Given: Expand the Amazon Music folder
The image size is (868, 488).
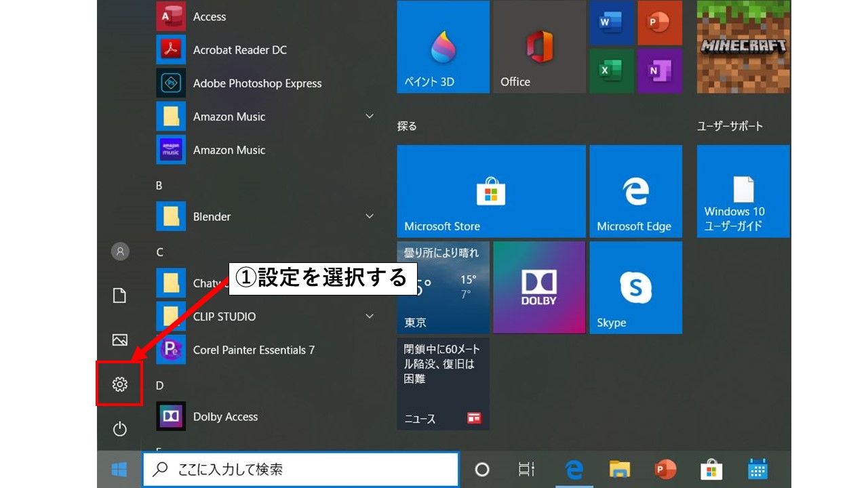Looking at the screenshot, I should 370,117.
